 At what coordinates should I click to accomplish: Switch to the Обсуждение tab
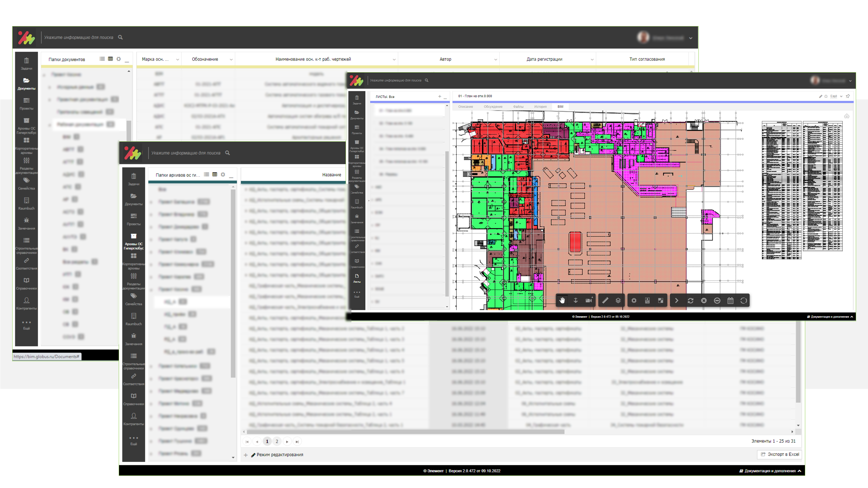coord(493,106)
